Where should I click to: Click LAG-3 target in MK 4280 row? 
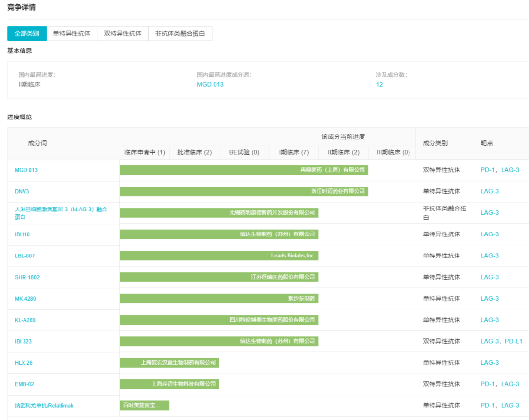click(489, 298)
